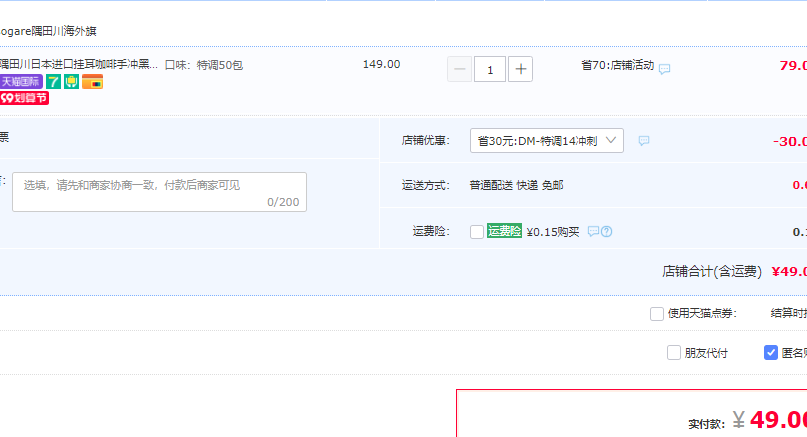Uncheck the anonymous purchase (匿名) checkbox
The image size is (807, 437).
tap(770, 353)
